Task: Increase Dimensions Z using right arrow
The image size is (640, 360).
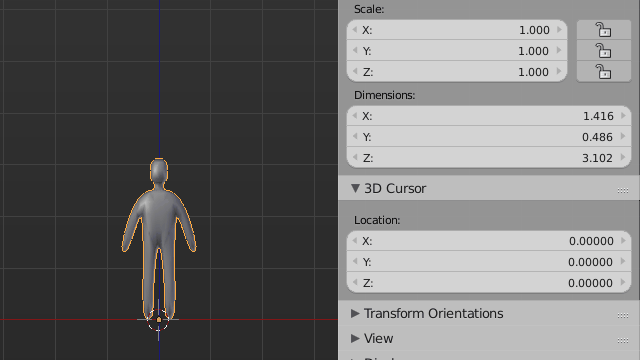Action: (623, 158)
